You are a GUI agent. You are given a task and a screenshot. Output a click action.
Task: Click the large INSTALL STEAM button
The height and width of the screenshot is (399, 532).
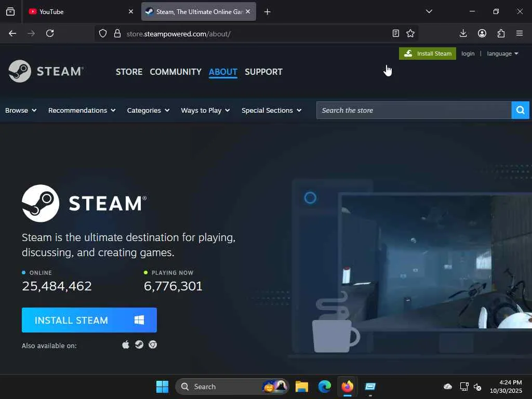(x=89, y=320)
